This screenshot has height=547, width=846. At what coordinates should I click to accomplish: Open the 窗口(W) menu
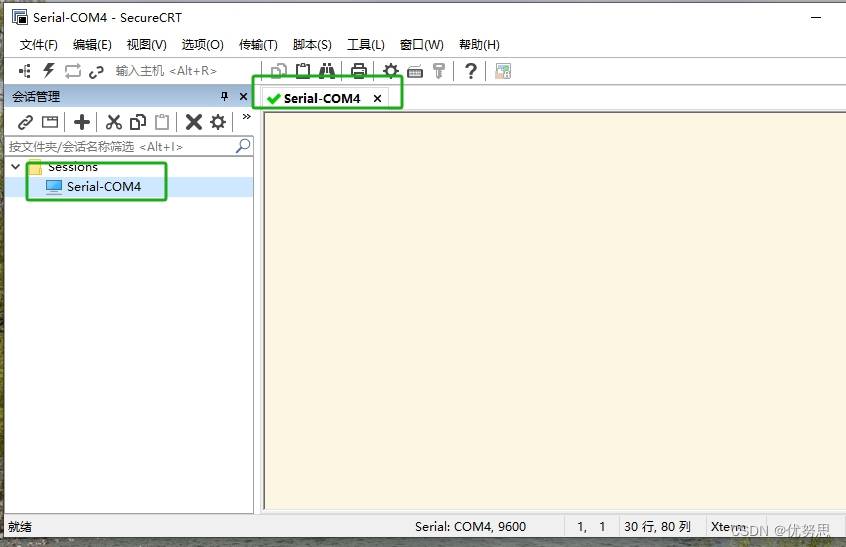[421, 45]
